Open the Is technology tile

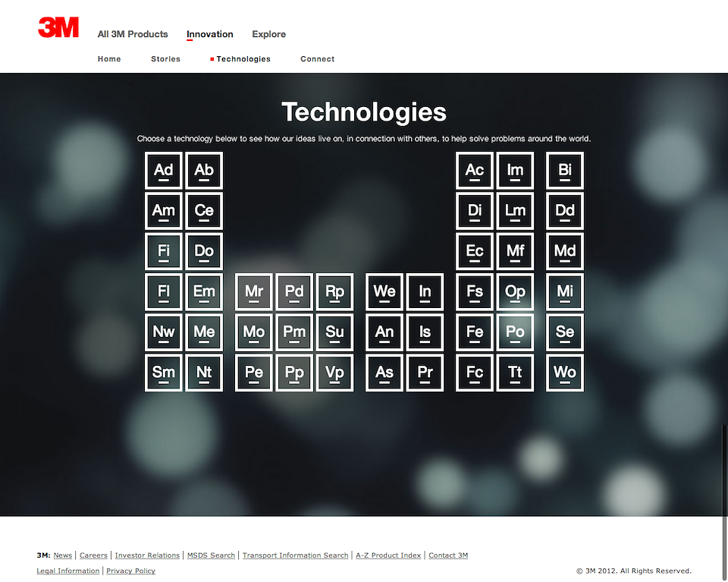[425, 332]
